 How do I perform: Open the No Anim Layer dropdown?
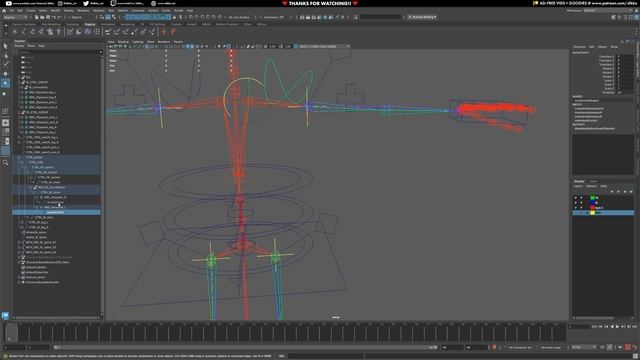[551, 347]
